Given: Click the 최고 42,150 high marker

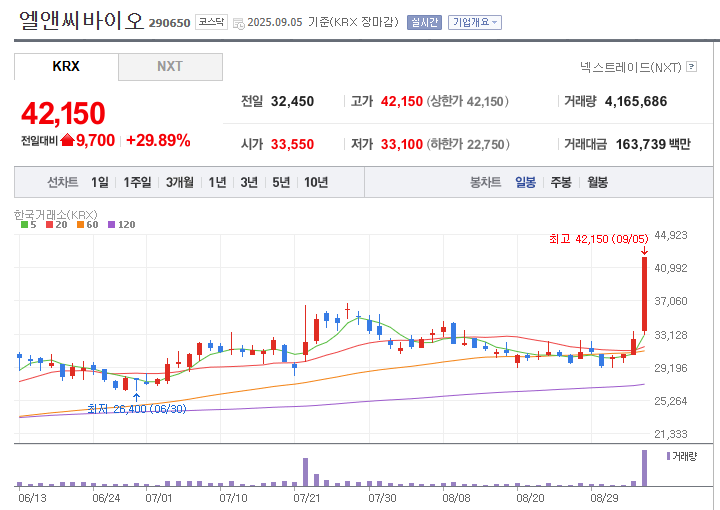Looking at the screenshot, I should pyautogui.click(x=598, y=238).
